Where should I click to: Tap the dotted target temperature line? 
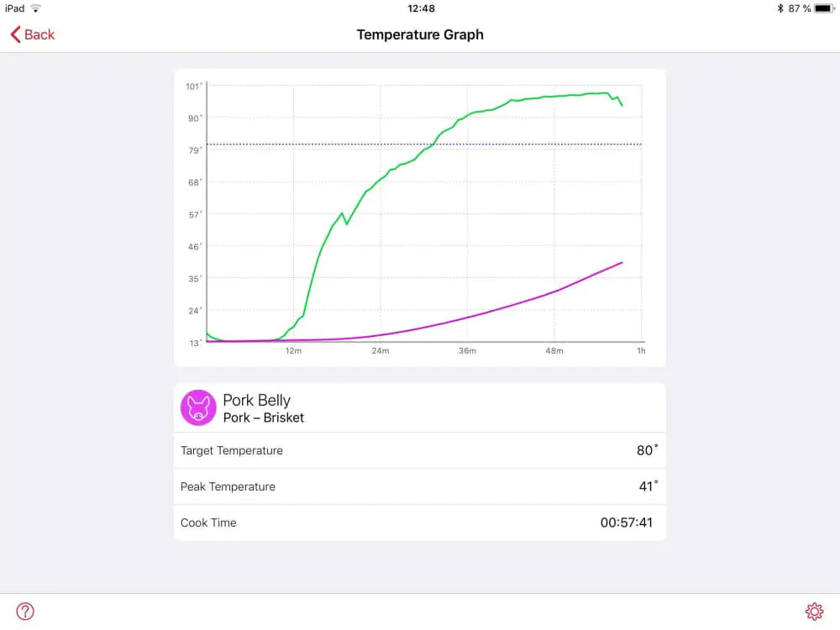coord(423,144)
